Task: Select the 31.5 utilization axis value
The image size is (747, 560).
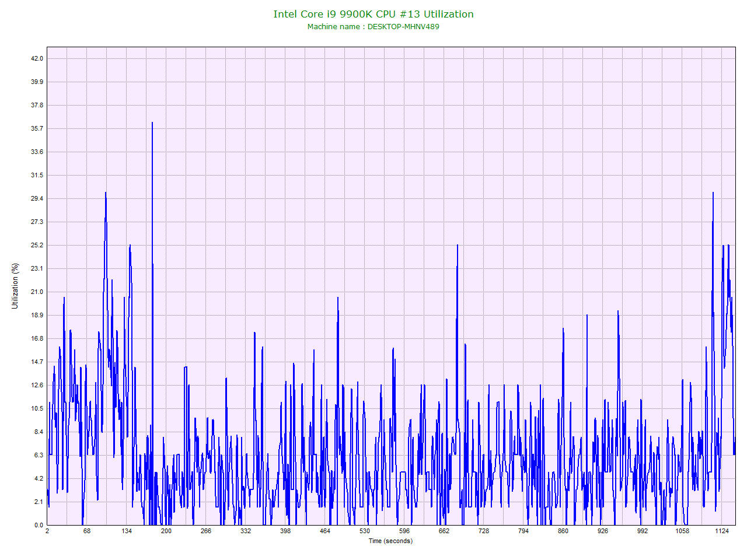Action: (x=37, y=175)
